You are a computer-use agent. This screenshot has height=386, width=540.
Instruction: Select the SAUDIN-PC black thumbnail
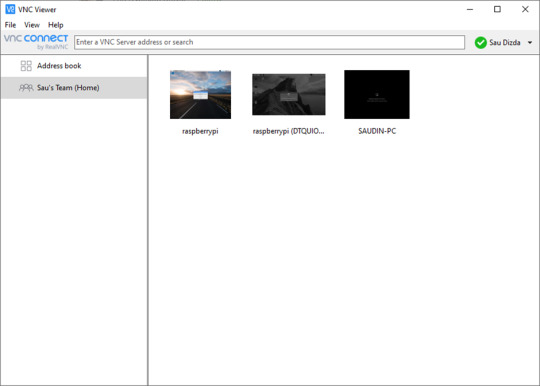click(x=377, y=95)
